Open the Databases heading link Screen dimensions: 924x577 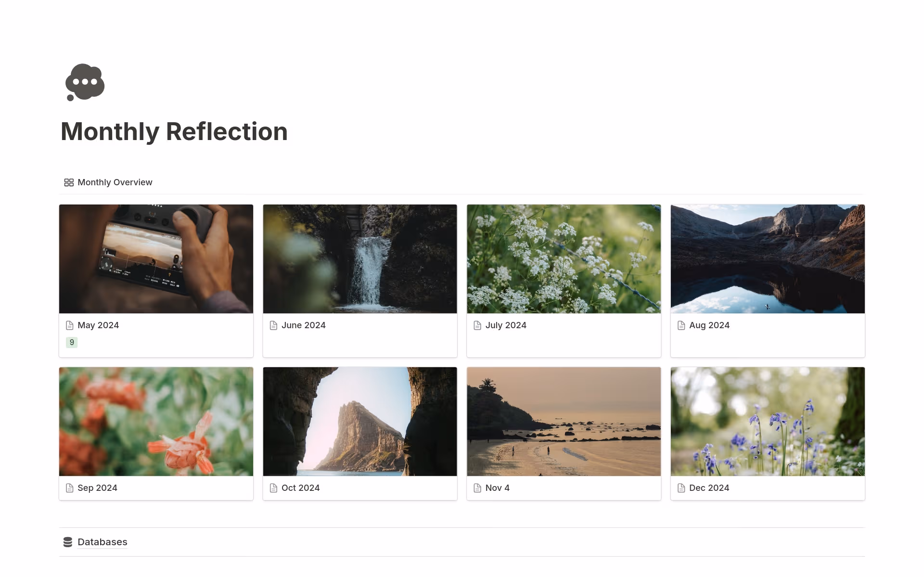coord(103,542)
